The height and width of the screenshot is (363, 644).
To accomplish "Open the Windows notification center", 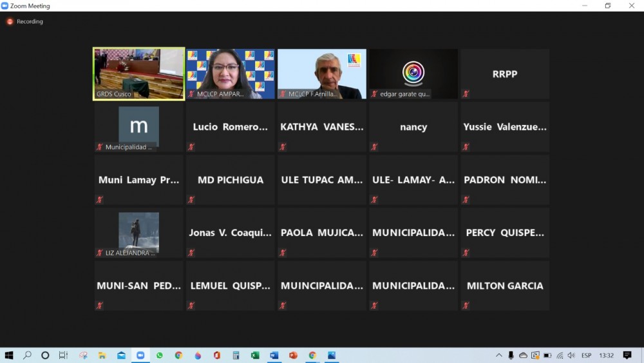I will [x=627, y=355].
